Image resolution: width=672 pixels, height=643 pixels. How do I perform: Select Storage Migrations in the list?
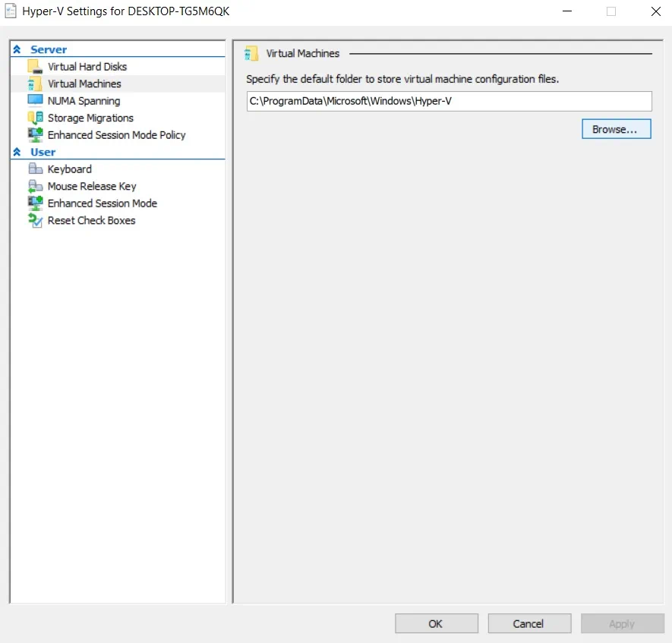(90, 118)
